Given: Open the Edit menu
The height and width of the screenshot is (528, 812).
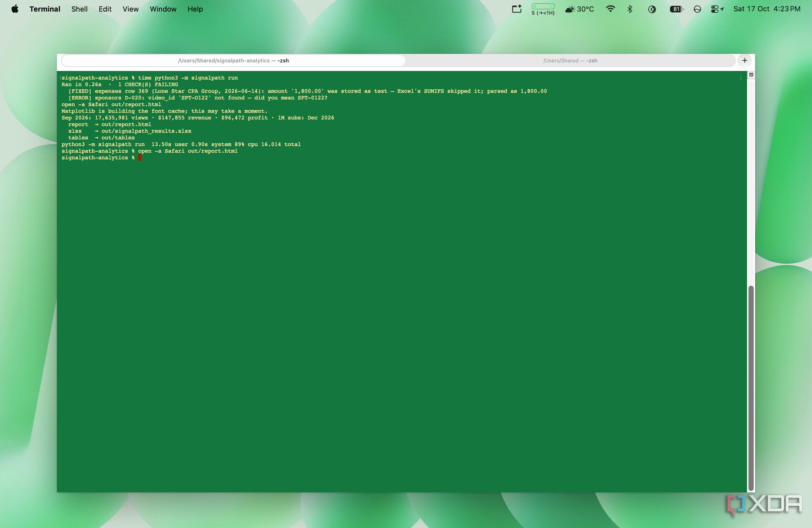Looking at the screenshot, I should [105, 9].
